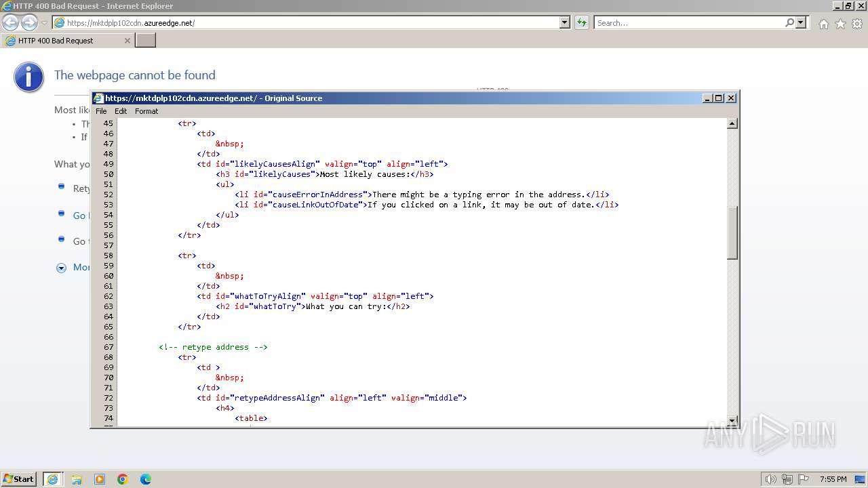Launch Google Chrome from taskbar
The width and height of the screenshot is (868, 488).
pyautogui.click(x=123, y=479)
